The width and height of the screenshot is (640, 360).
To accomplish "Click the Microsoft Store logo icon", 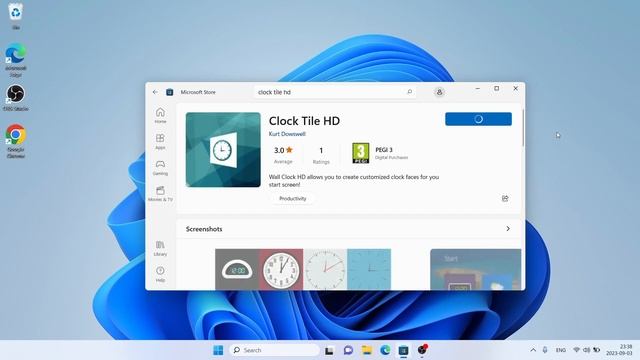I will [x=170, y=92].
